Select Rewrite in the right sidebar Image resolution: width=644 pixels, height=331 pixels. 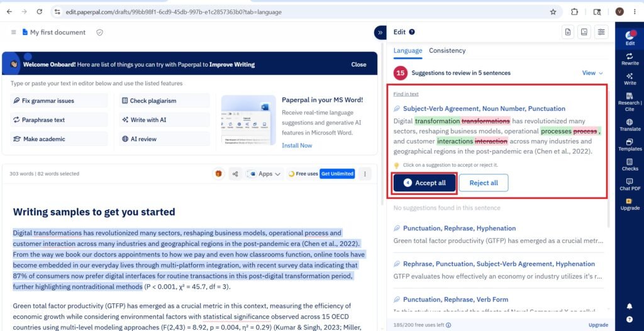coord(630,59)
